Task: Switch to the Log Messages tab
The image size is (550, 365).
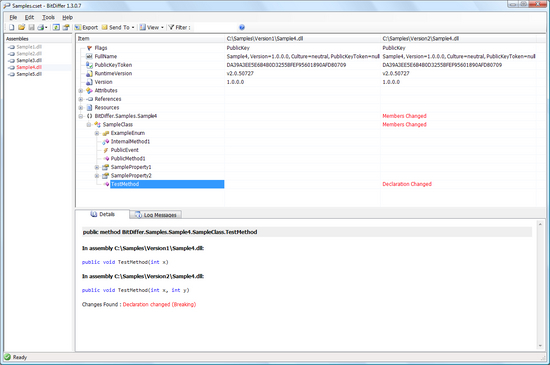Action: click(x=156, y=215)
